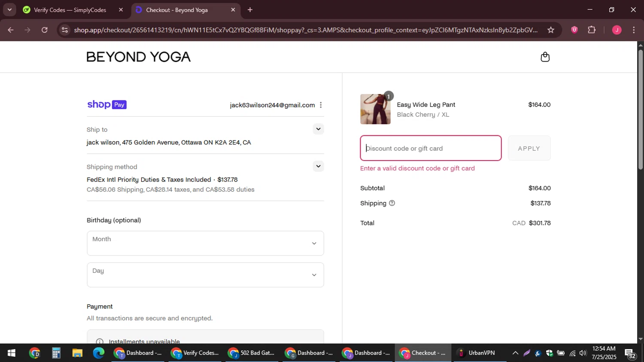Open the tab search dropdown arrow
Image resolution: width=644 pixels, height=362 pixels.
(x=9, y=10)
